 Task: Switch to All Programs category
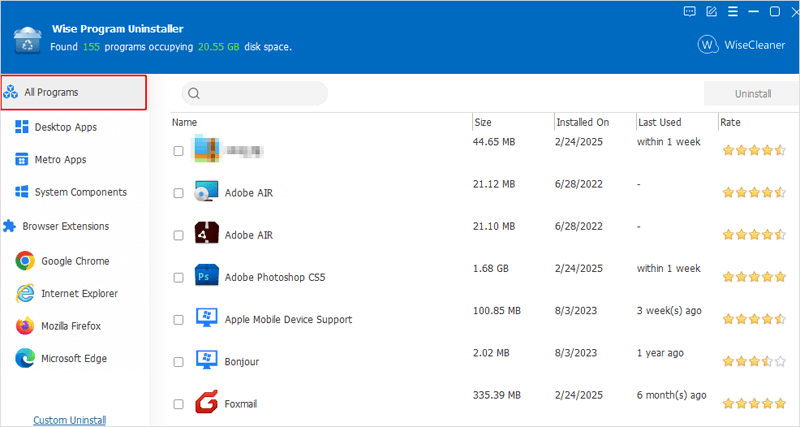tap(74, 92)
